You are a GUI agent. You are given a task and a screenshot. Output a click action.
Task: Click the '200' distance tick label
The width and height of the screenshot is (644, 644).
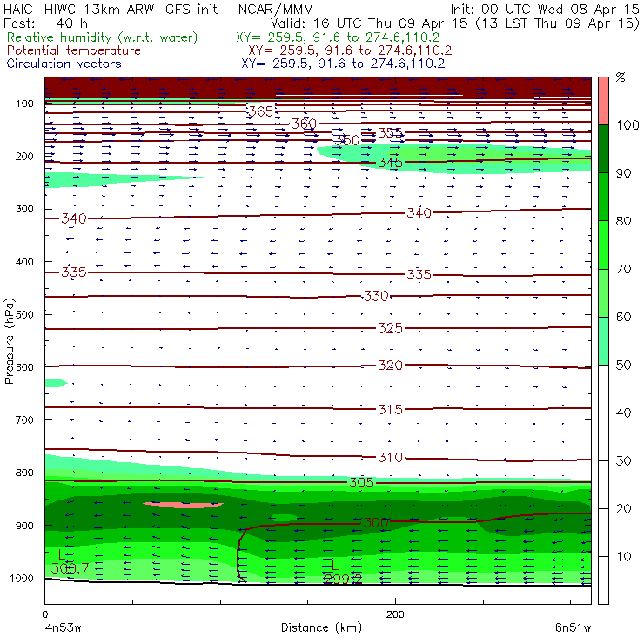click(x=395, y=614)
